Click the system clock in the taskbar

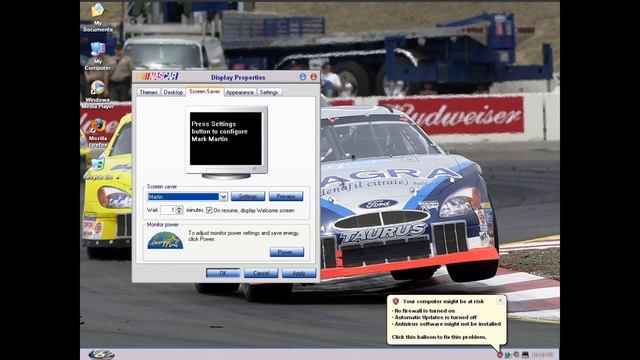(542, 355)
